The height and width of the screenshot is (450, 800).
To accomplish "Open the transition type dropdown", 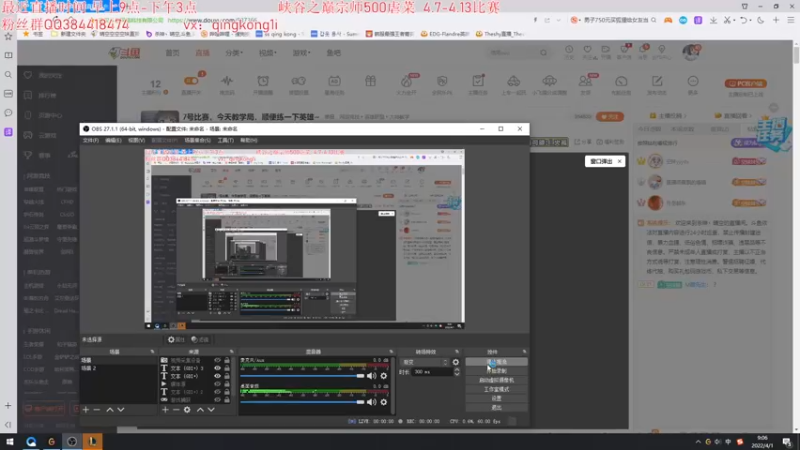I will click(424, 362).
